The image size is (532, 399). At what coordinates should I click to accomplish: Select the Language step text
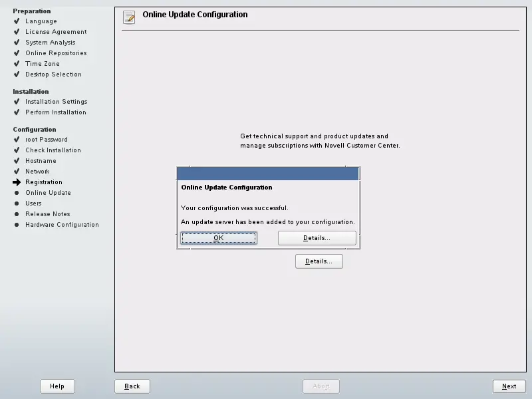coord(41,21)
